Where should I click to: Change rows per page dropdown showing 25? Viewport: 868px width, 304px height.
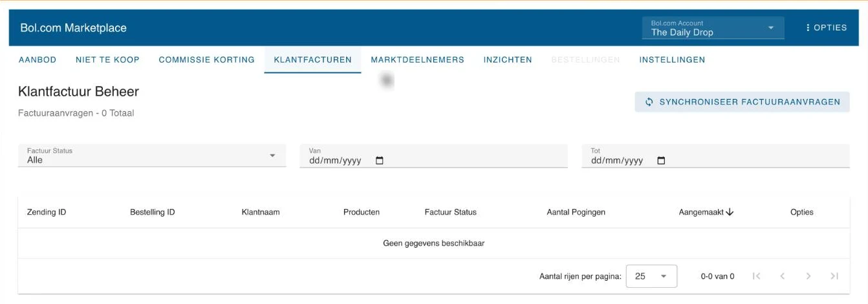[x=651, y=276]
